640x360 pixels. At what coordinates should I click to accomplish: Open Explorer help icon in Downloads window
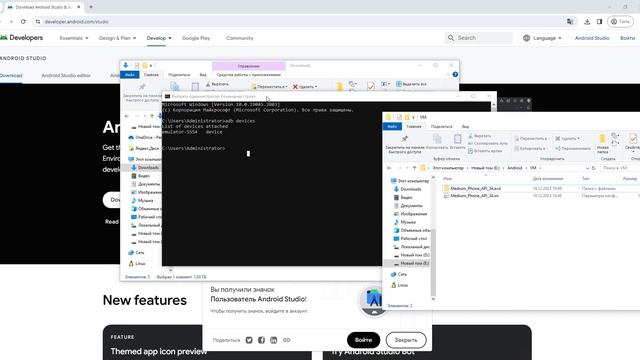[x=455, y=74]
